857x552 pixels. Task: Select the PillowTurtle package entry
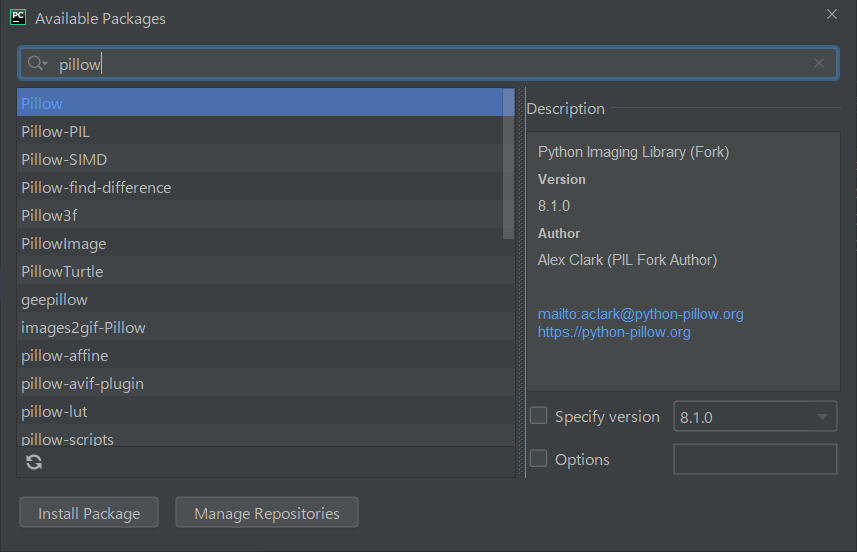(x=62, y=271)
